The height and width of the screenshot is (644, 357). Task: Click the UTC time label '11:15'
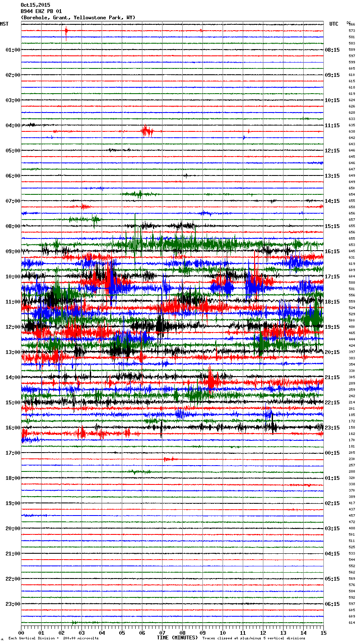pyautogui.click(x=332, y=126)
